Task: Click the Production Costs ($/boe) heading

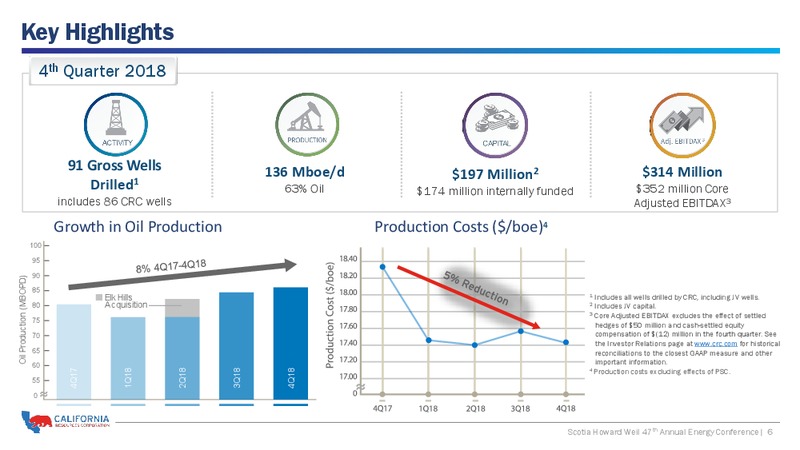Action: 461,227
